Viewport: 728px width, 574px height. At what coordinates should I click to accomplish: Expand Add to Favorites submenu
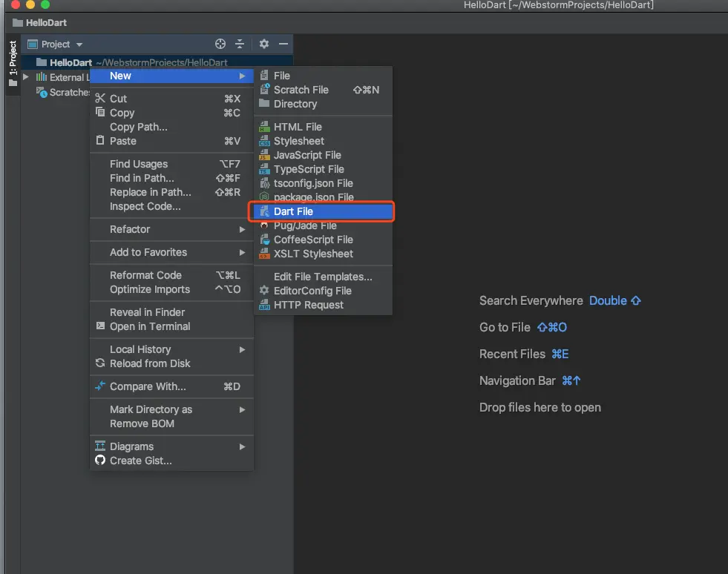pos(171,252)
